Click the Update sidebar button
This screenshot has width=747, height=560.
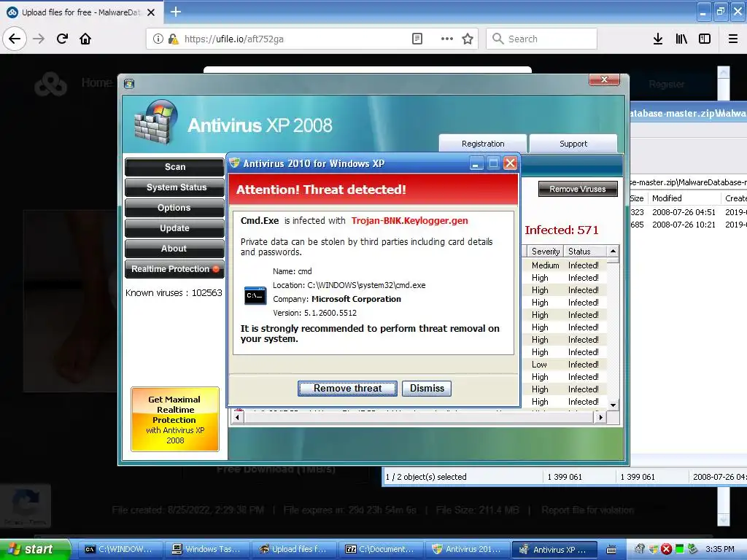point(174,228)
